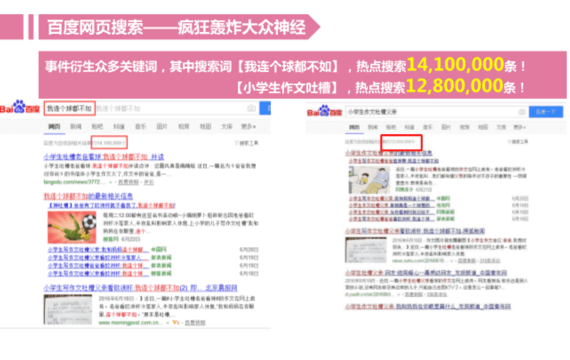Click d.youth.cn URL in right page
570x360 pixels.
(369, 294)
